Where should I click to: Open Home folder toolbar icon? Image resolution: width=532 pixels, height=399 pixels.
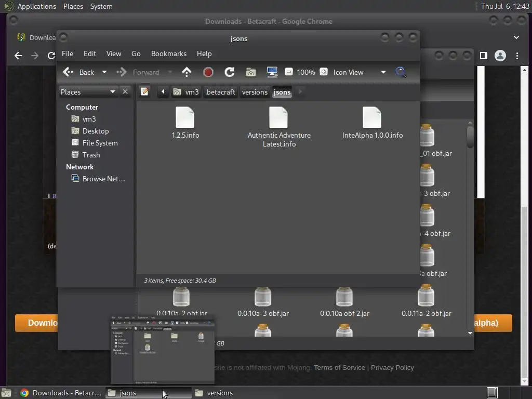pyautogui.click(x=251, y=72)
